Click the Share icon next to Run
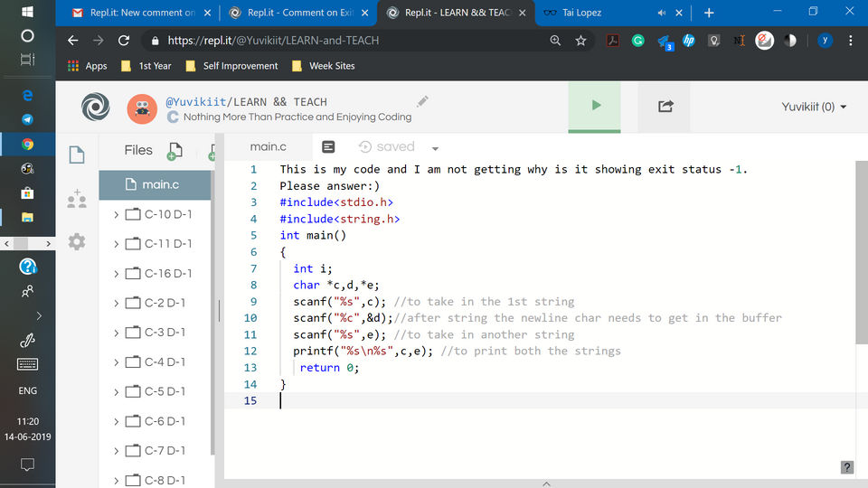Image resolution: width=868 pixels, height=488 pixels. (x=665, y=106)
